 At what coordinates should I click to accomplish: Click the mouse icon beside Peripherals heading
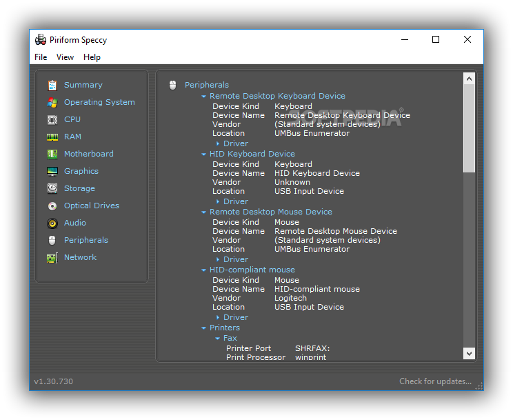click(x=173, y=85)
